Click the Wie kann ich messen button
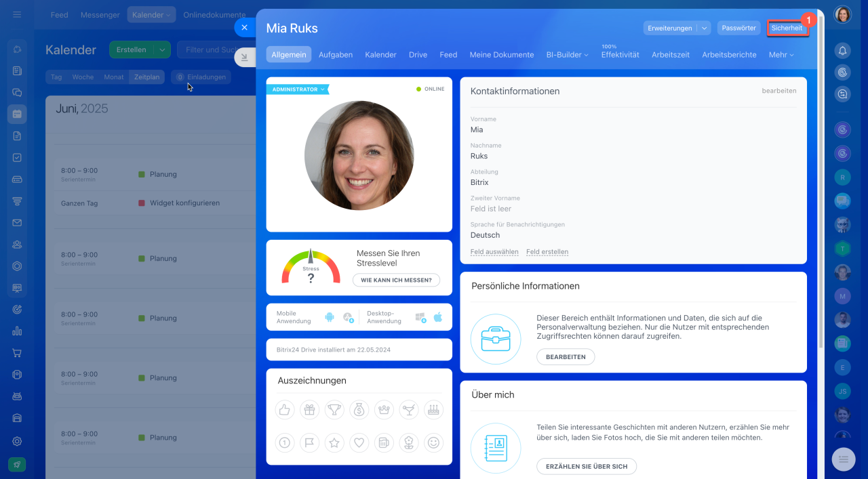The width and height of the screenshot is (868, 479). [396, 280]
